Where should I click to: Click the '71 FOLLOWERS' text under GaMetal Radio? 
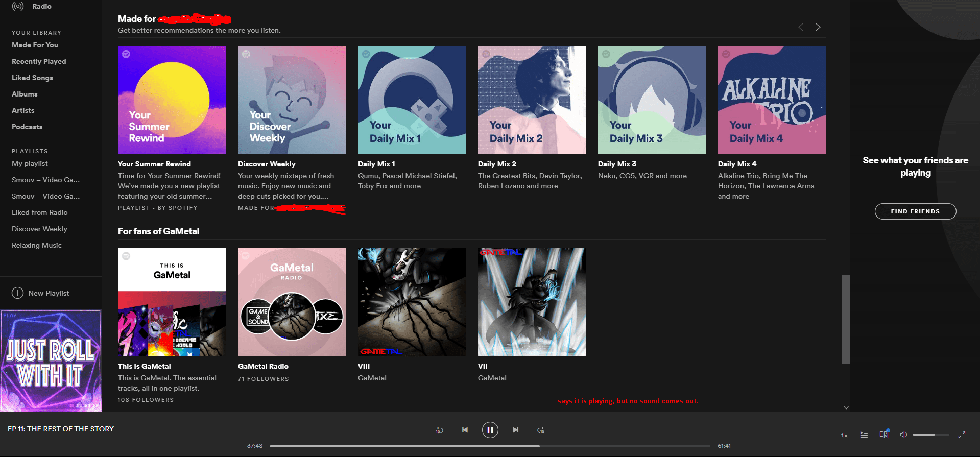263,379
